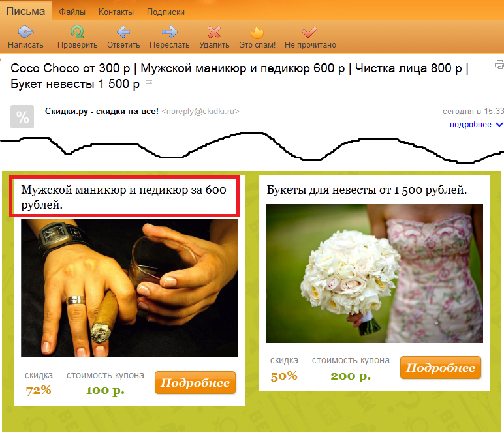This screenshot has width=504, height=437.
Task: Click the printer icon beside the subject
Action: point(499,65)
